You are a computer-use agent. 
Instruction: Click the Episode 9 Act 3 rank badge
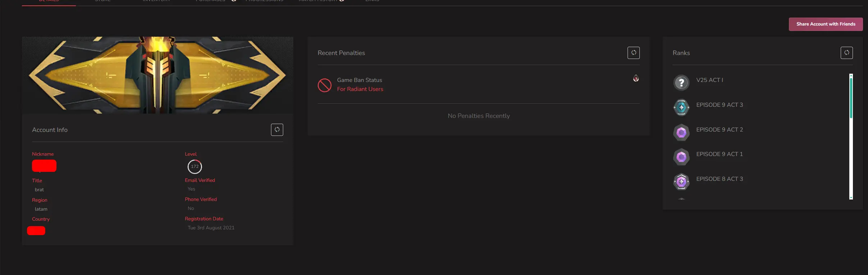(681, 107)
